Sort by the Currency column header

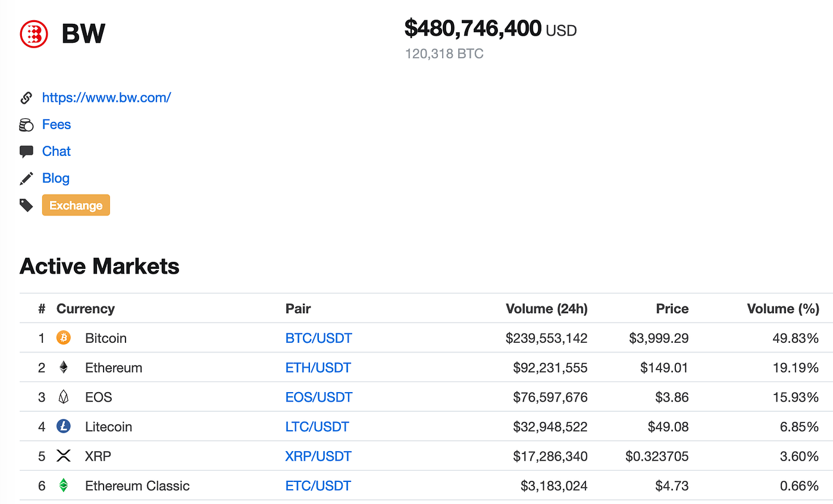pos(86,309)
